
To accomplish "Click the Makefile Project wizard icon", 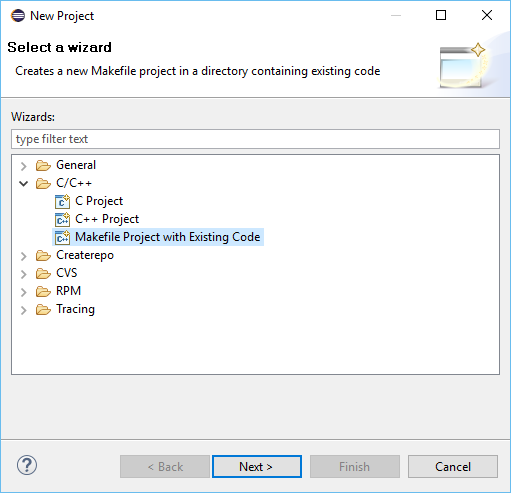I will 62,237.
